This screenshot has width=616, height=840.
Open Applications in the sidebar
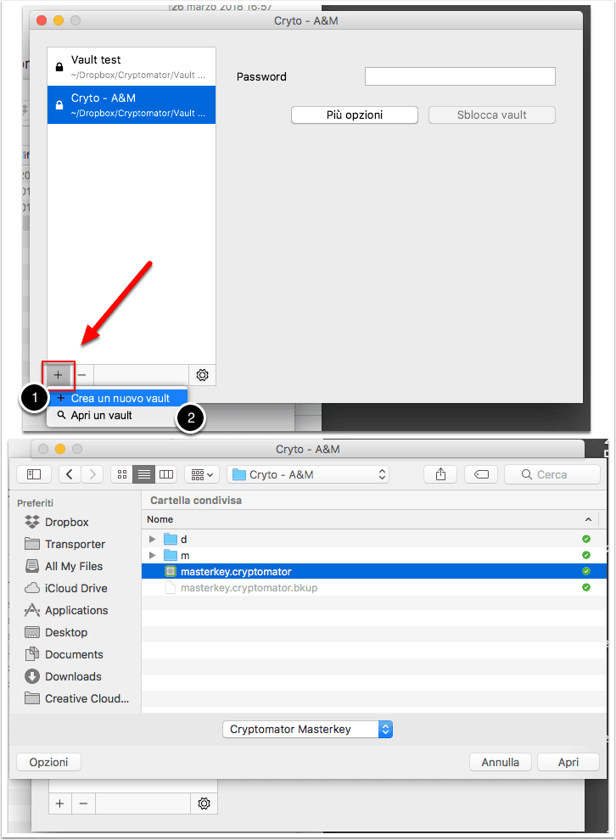tap(66, 610)
